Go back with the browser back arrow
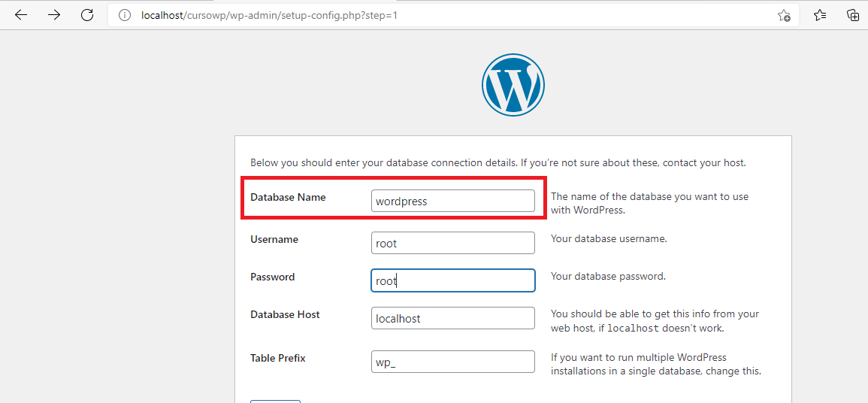The image size is (868, 403). click(x=21, y=15)
